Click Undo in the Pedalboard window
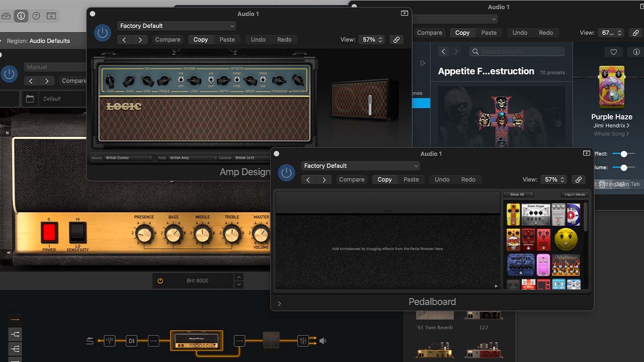This screenshot has height=362, width=644. [x=442, y=179]
